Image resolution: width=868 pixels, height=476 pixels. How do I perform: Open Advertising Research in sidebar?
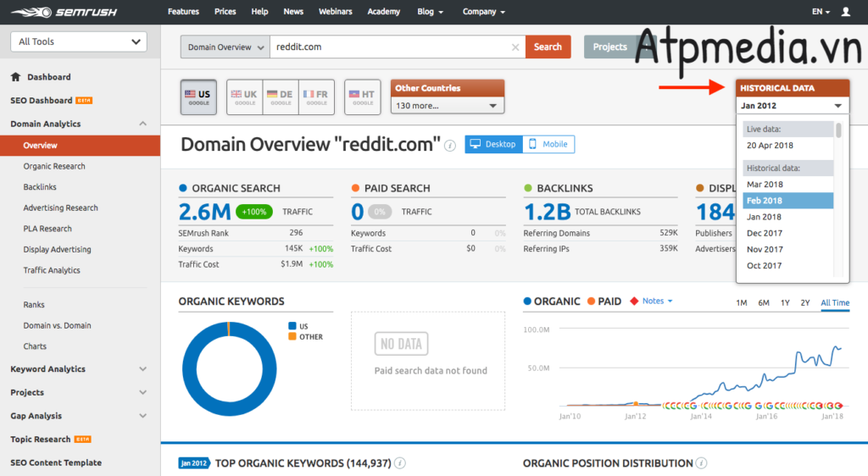60,208
